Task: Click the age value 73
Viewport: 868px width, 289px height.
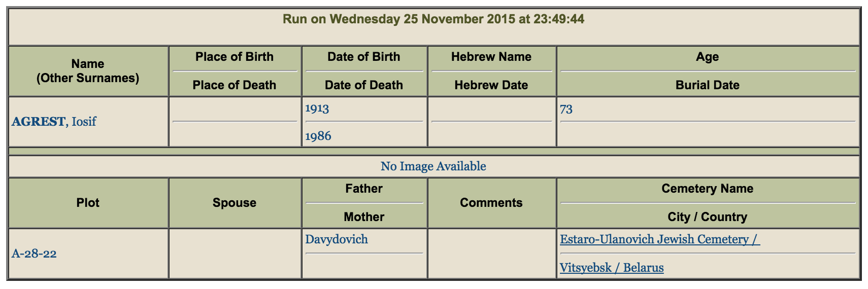Action: click(566, 109)
